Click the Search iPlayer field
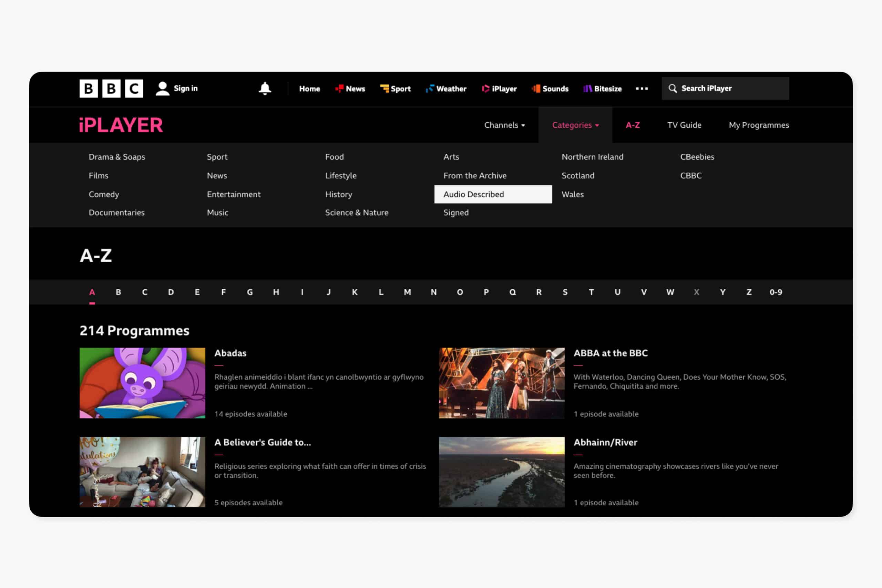The image size is (882, 588). coord(725,89)
